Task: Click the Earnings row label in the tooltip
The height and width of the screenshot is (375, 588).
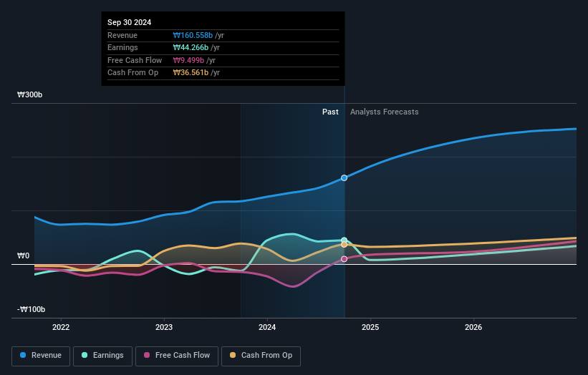Action: pos(122,47)
